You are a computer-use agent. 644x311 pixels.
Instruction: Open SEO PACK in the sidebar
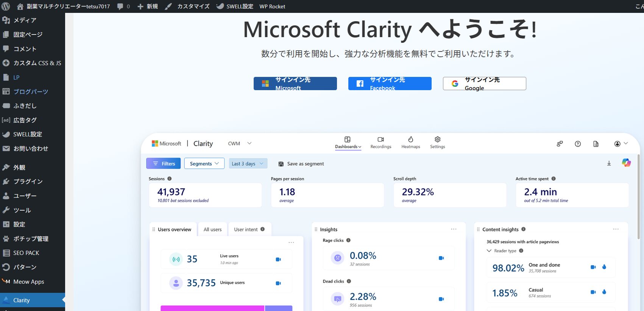coord(33,253)
